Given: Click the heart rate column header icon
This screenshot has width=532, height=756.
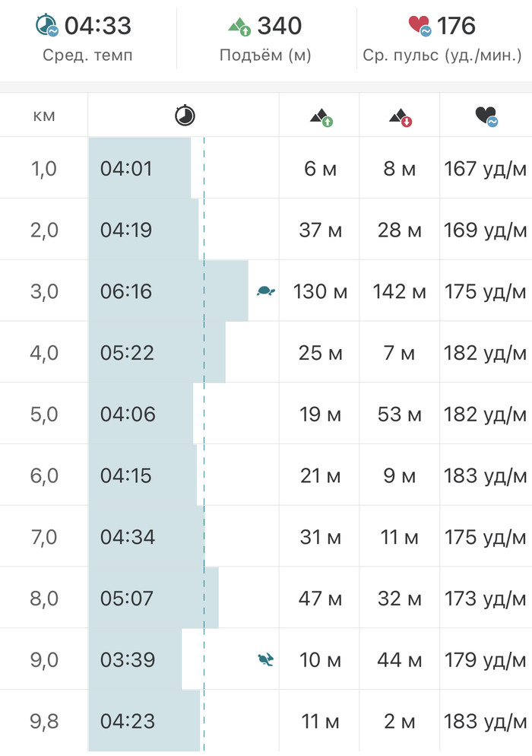Looking at the screenshot, I should (486, 116).
